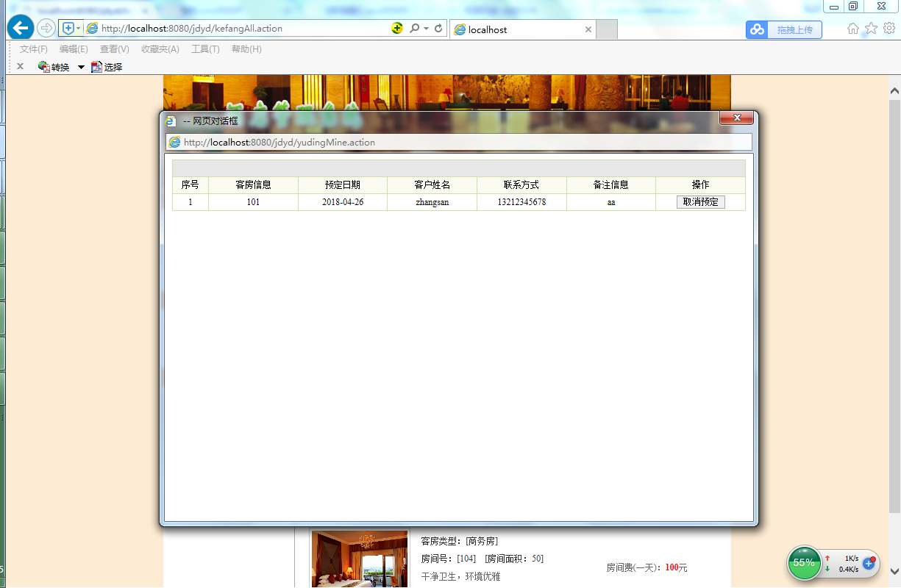Click the yudingMine.action dialog address field
Image resolution: width=901 pixels, height=588 pixels.
[459, 142]
